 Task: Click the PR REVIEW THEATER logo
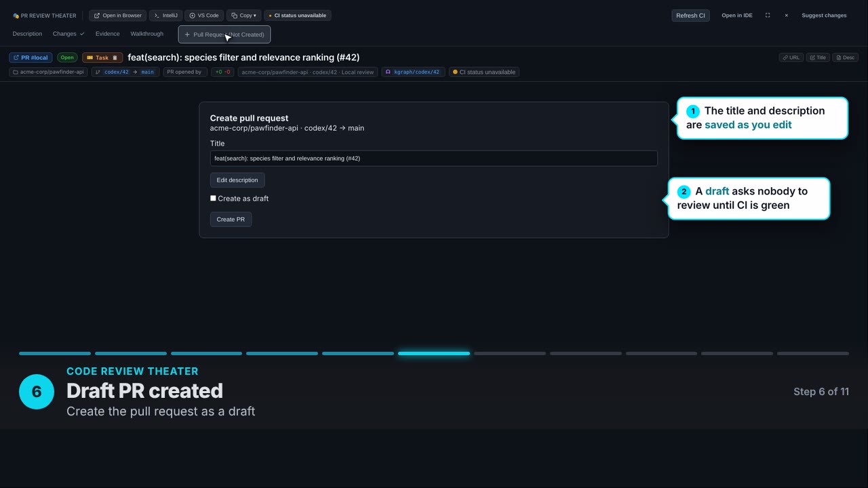pyautogui.click(x=45, y=16)
